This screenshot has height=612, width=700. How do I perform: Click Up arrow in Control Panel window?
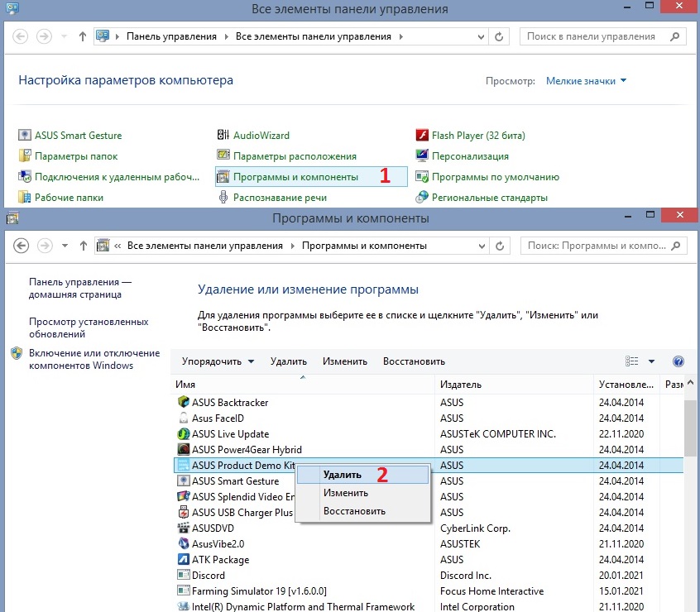tap(82, 36)
